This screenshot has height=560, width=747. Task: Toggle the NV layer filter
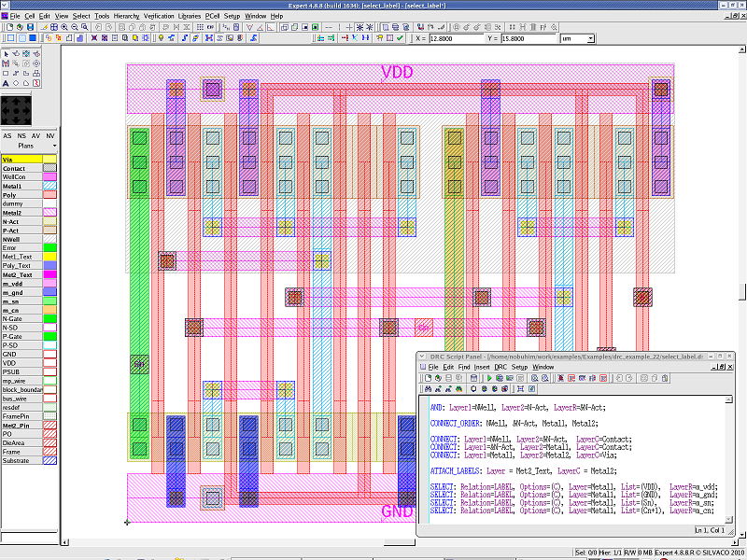click(50, 136)
